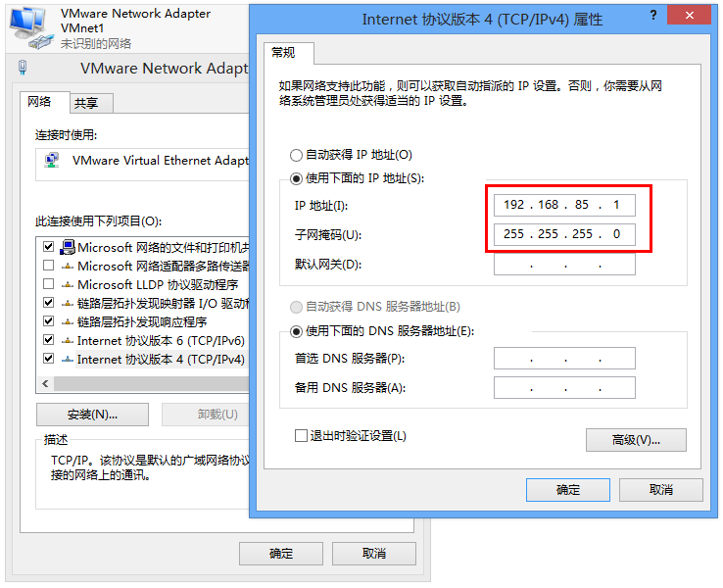Select 使用下面的 IP 地址 radio button
723x588 pixels.
click(x=296, y=178)
